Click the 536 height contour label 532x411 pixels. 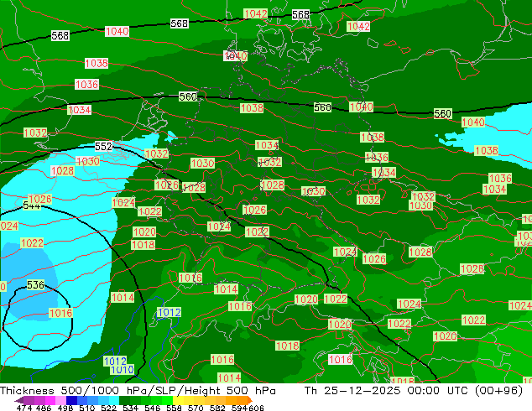tap(35, 285)
